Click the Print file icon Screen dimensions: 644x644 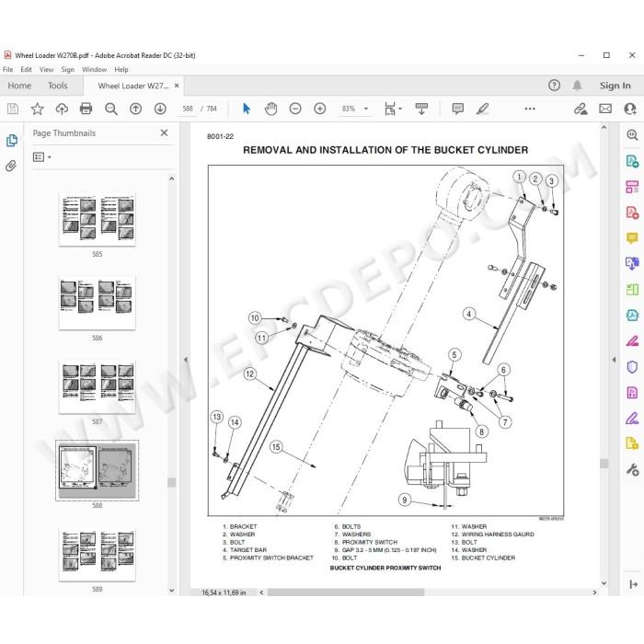pyautogui.click(x=86, y=109)
